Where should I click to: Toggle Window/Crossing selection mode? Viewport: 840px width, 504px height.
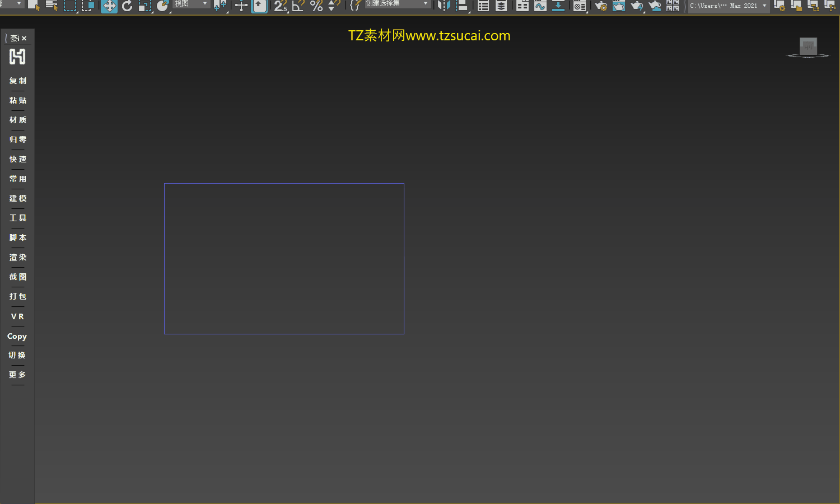pyautogui.click(x=88, y=6)
